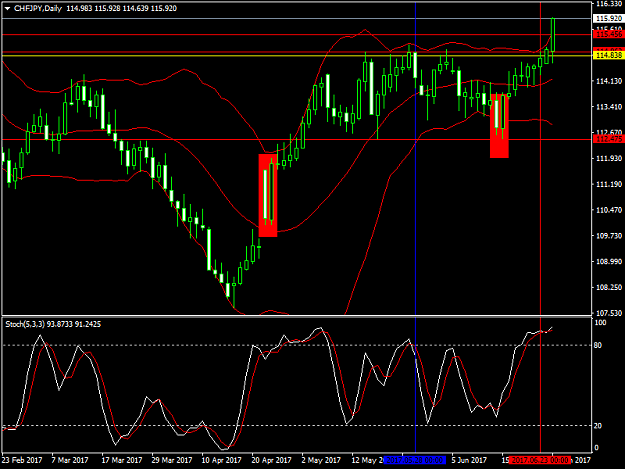This screenshot has width=625, height=469.
Task: Click the stochastic 20 level label
Action: click(x=597, y=426)
